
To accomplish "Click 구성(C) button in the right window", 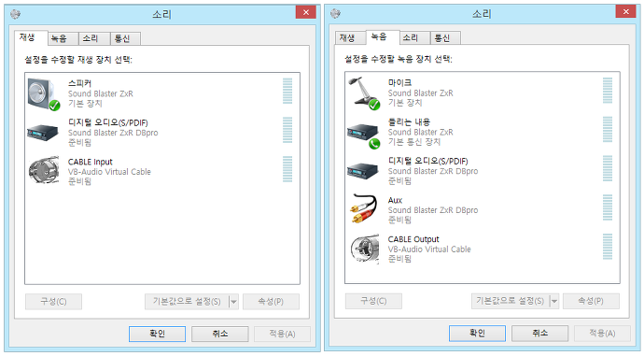I will (373, 301).
